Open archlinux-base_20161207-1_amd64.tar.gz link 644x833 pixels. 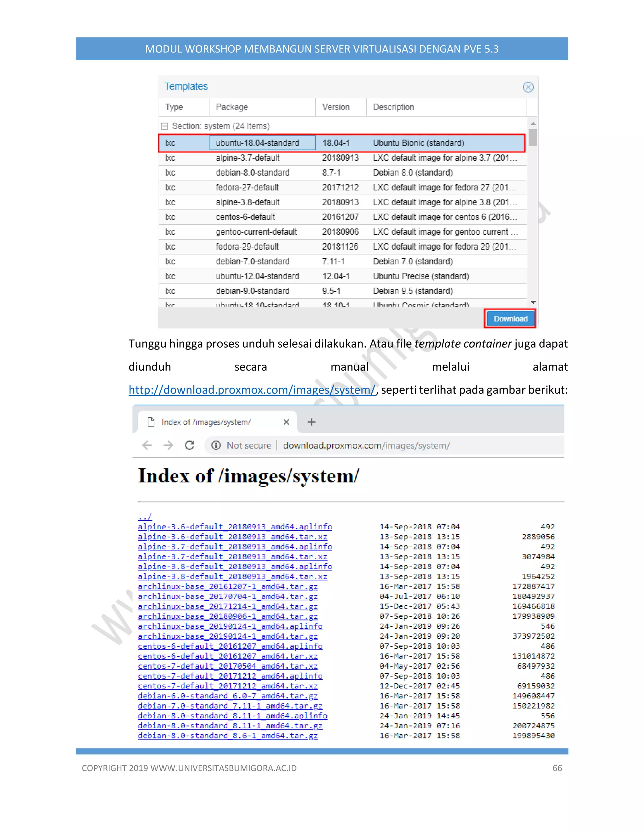pyautogui.click(x=228, y=586)
